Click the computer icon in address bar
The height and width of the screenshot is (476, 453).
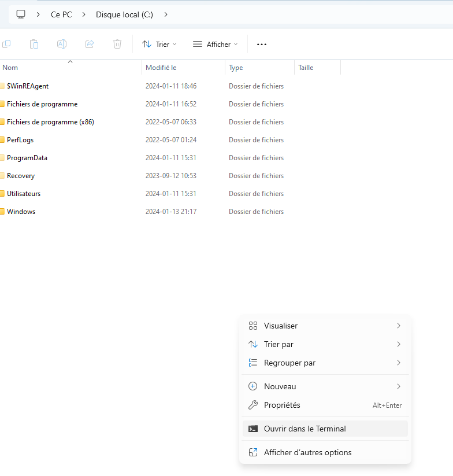click(21, 14)
